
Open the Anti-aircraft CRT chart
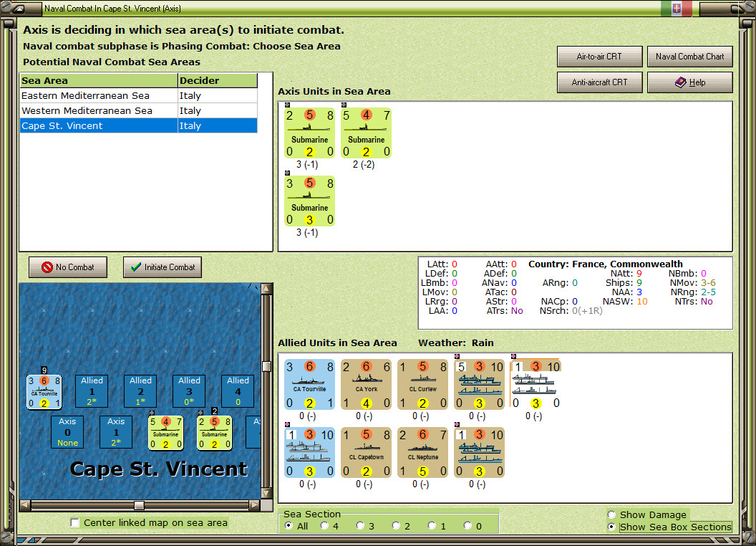599,82
